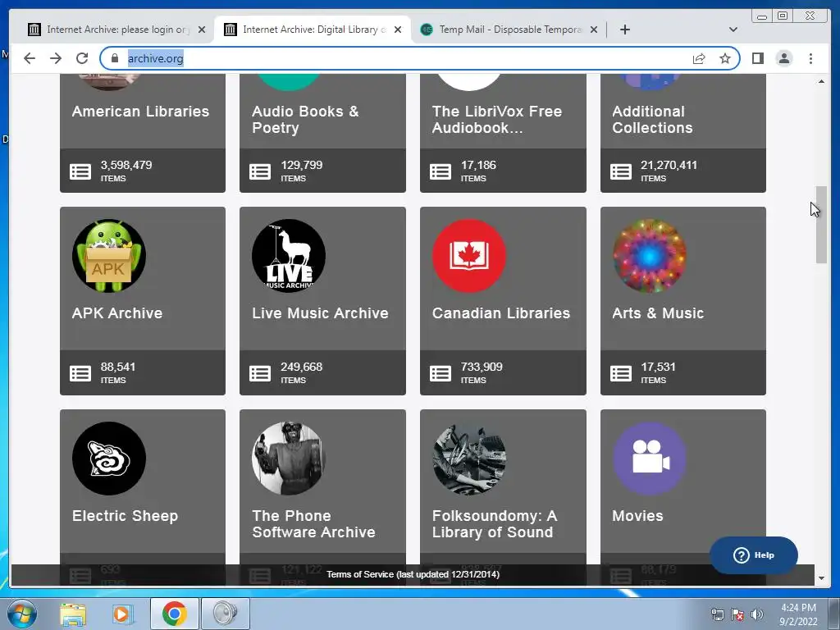Go back to previous page

pos(30,58)
